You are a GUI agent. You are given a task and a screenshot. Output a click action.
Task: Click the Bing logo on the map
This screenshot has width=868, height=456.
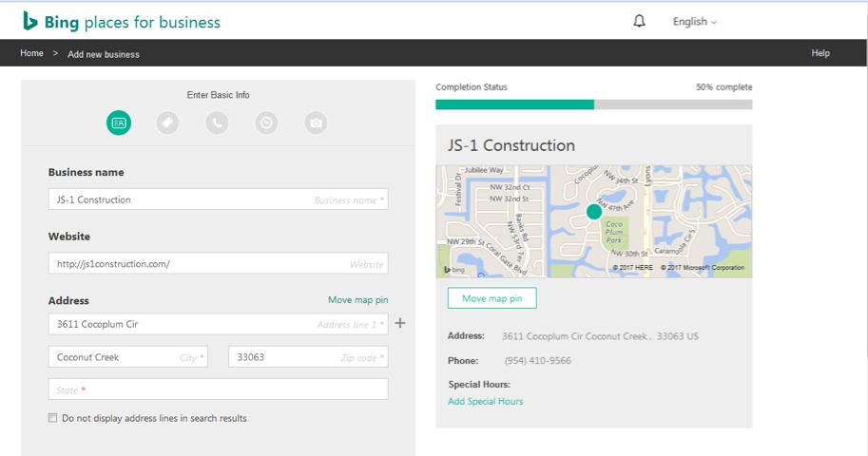[x=453, y=270]
